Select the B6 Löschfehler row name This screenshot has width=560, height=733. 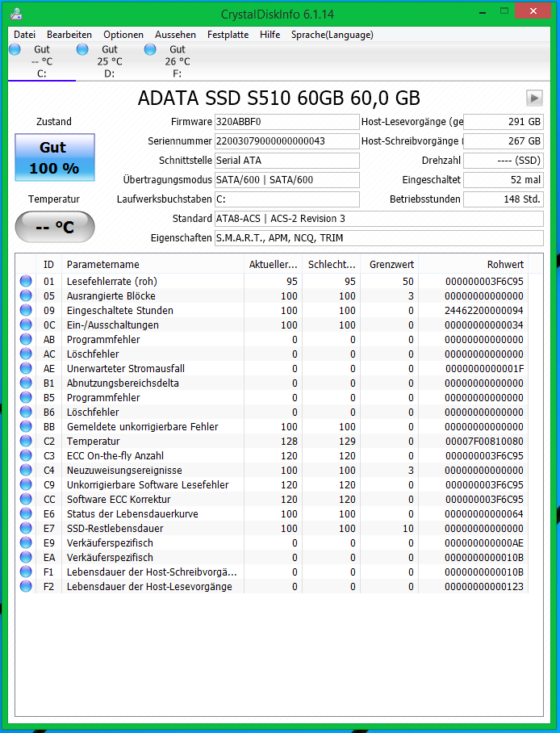click(93, 412)
